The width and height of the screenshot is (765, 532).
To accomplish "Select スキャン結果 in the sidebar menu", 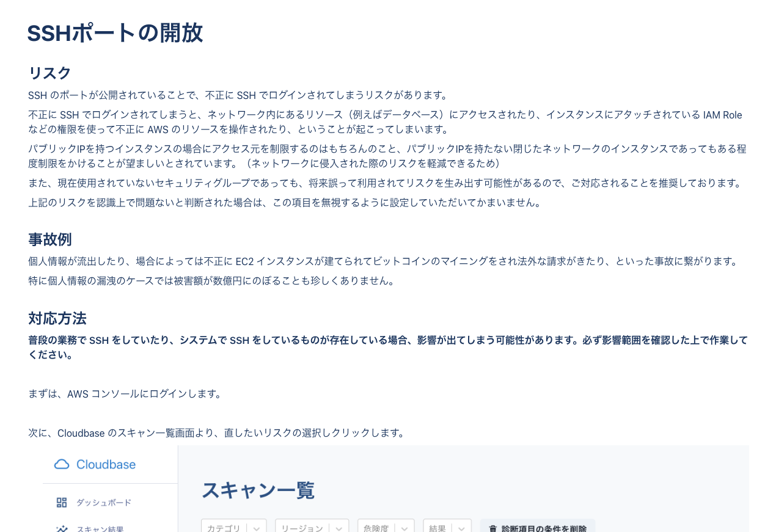I will 101,529.
